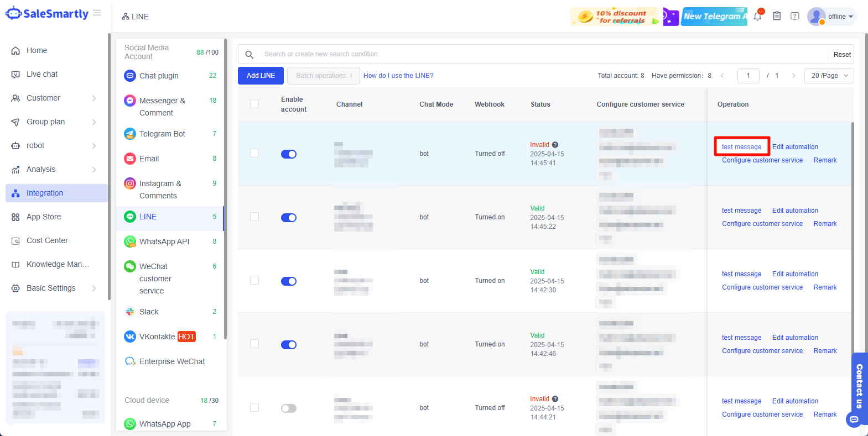Image resolution: width=868 pixels, height=436 pixels.
Task: Select Email in social media accounts
Action: point(149,159)
